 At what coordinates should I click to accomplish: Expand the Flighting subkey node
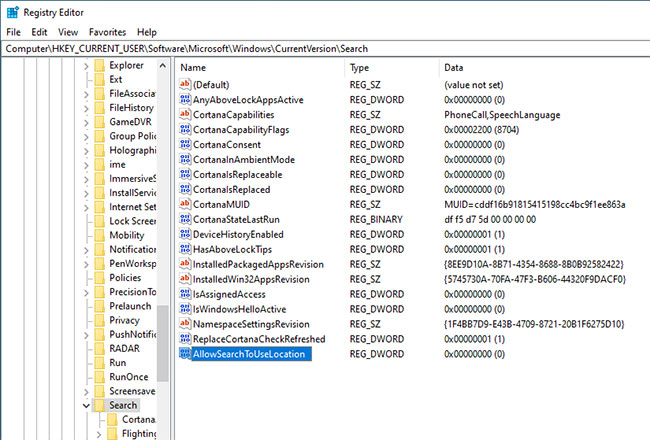(99, 434)
